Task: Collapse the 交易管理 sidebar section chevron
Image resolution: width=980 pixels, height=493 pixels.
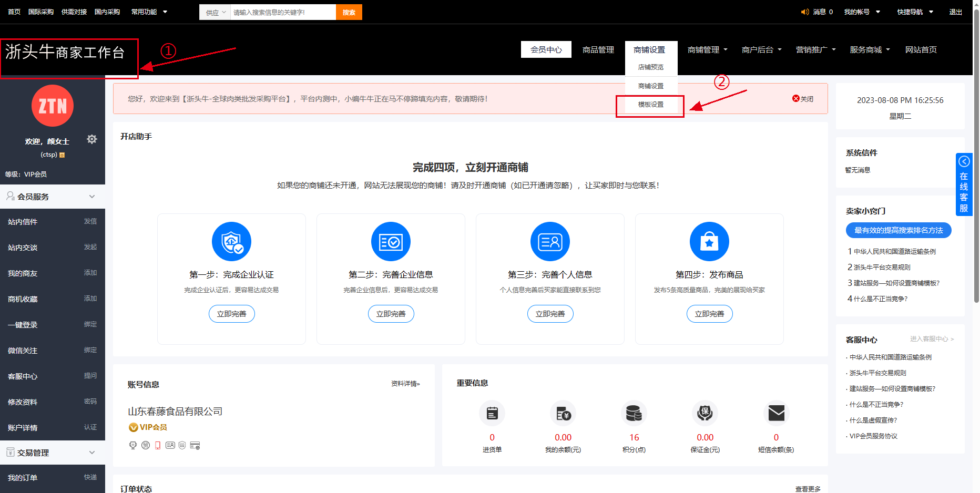Action: coord(92,453)
